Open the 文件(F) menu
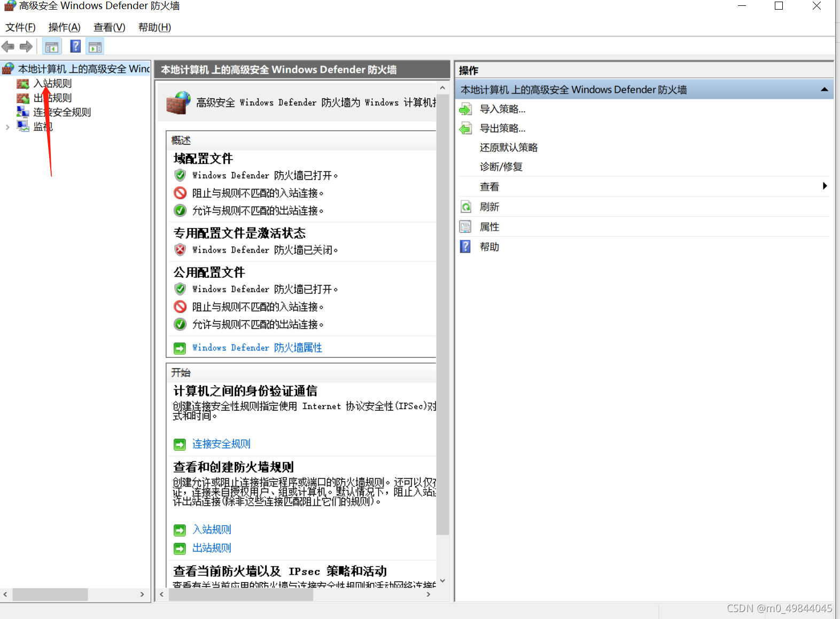 (x=20, y=27)
